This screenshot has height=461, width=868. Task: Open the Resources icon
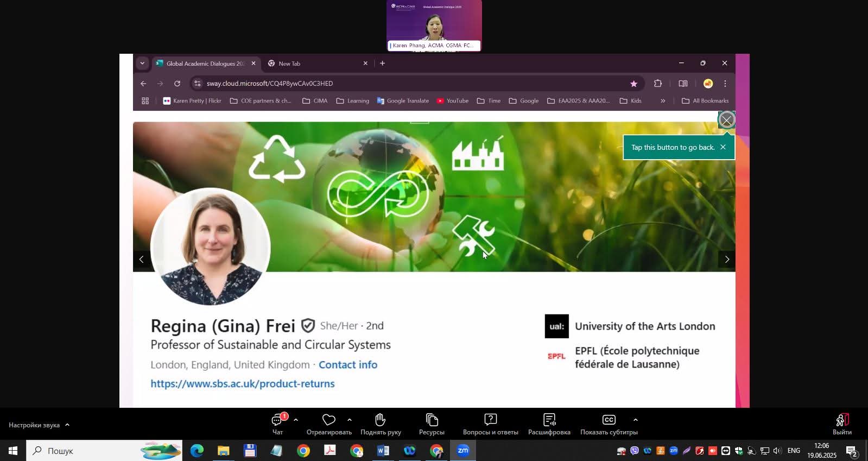pos(432,420)
